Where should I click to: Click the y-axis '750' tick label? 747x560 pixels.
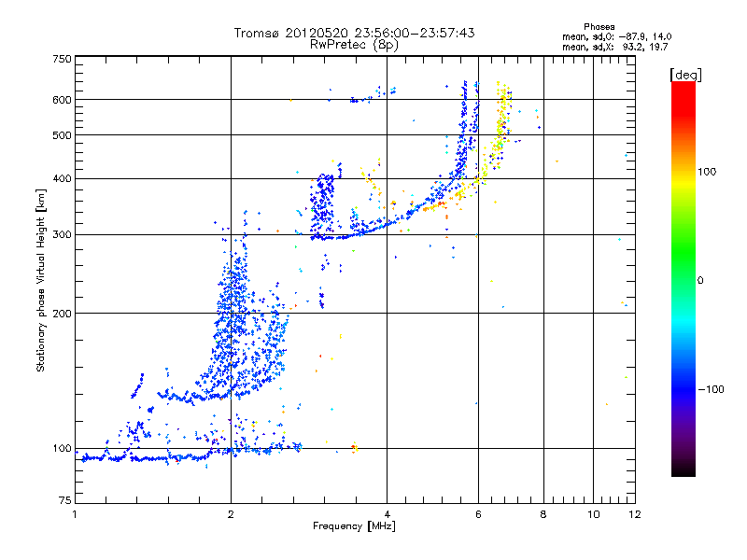(63, 59)
